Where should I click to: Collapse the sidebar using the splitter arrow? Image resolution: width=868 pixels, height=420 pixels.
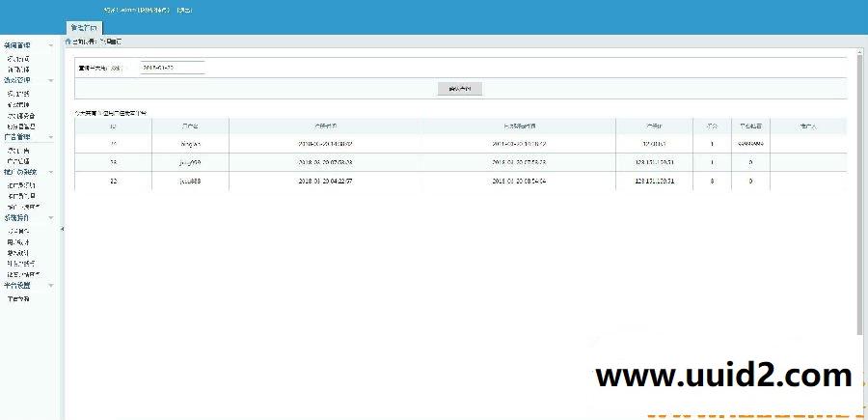coord(62,229)
